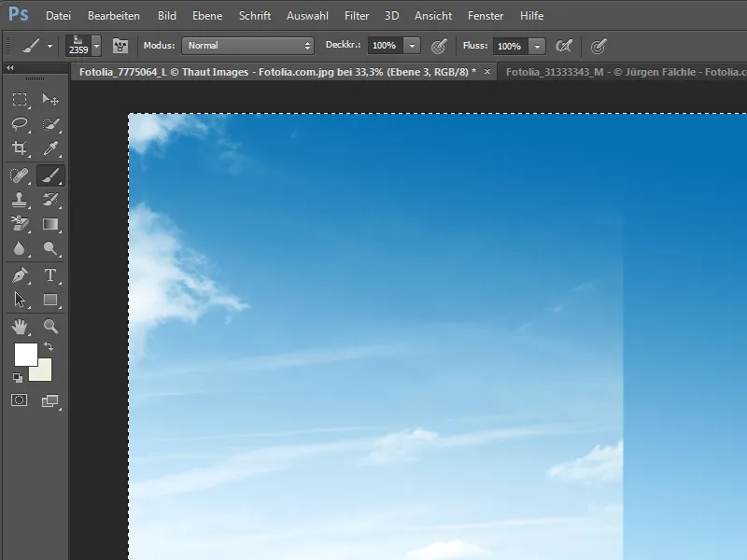Select the Quick Selection tool

pos(50,124)
